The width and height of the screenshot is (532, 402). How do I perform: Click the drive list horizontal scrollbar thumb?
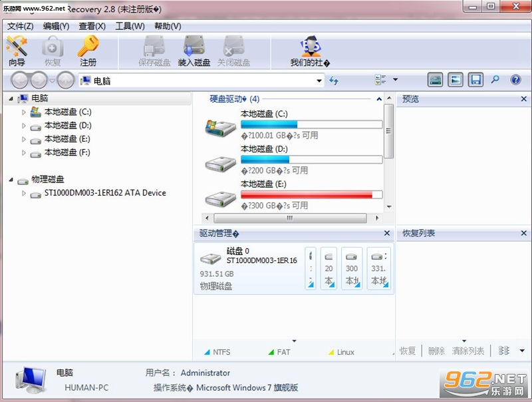coord(290,218)
